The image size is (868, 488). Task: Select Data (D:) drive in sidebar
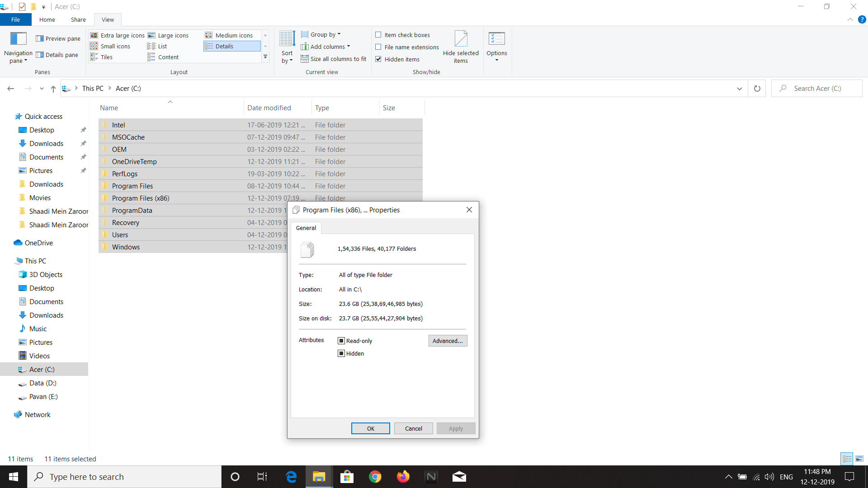tap(43, 383)
